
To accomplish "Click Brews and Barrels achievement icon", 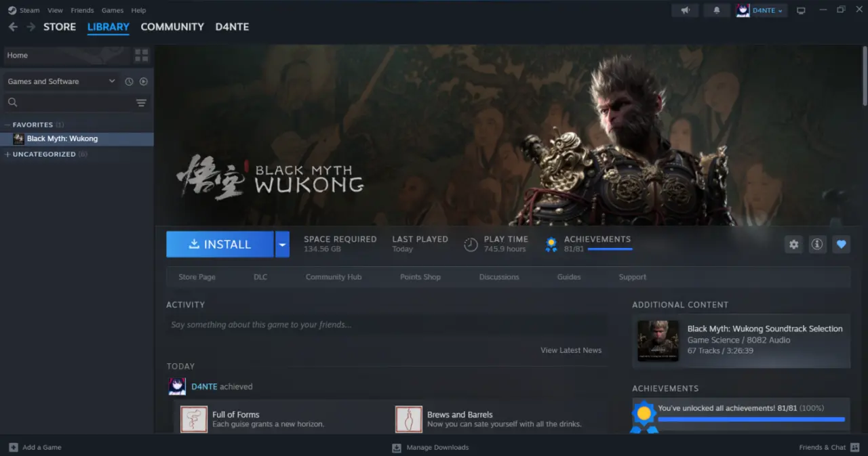I will pyautogui.click(x=409, y=419).
